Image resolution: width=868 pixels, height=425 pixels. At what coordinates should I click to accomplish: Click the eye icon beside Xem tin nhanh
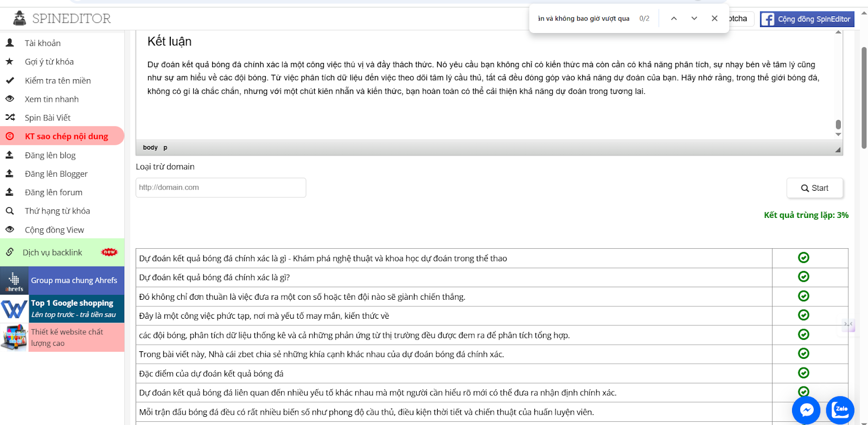pyautogui.click(x=10, y=99)
